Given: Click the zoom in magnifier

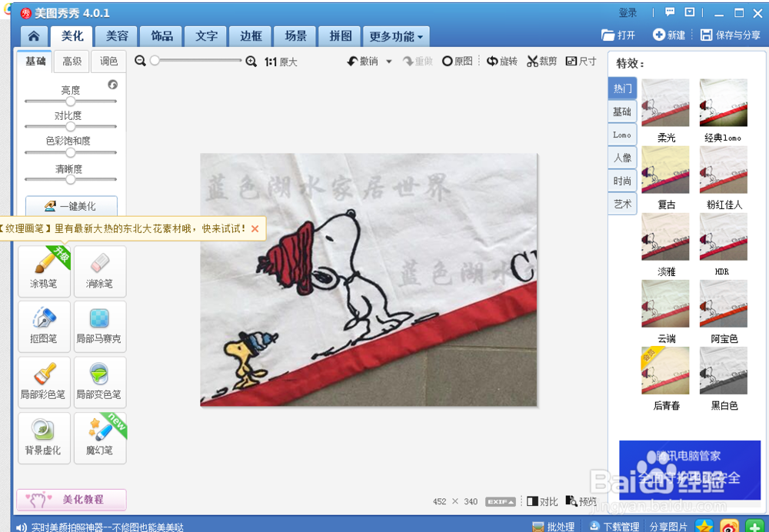Looking at the screenshot, I should pyautogui.click(x=251, y=62).
